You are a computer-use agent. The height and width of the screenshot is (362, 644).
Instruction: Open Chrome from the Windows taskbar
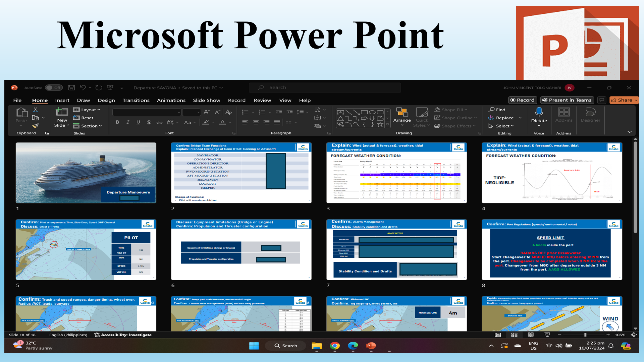click(334, 346)
